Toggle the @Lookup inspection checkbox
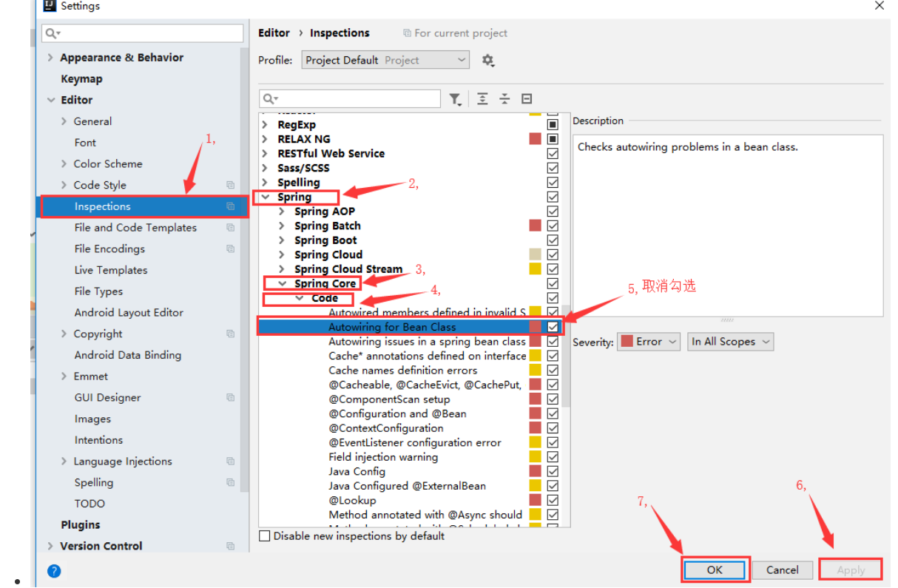The image size is (898, 588). point(553,500)
